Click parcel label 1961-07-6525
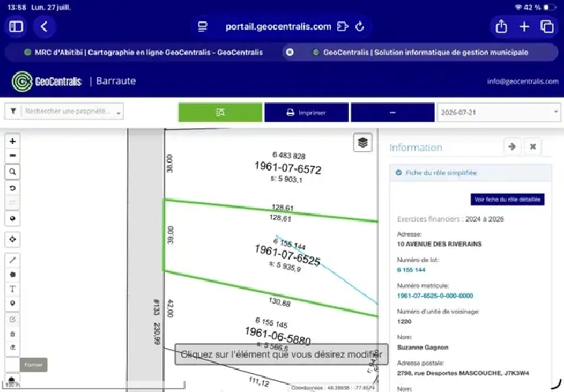 pyautogui.click(x=288, y=255)
